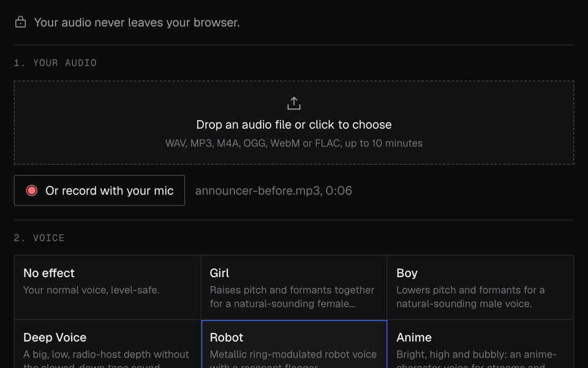Click the "WAV, MP3, M4A, OGG, WebM or FLAC" hint
This screenshot has height=368, width=588.
[x=254, y=143]
